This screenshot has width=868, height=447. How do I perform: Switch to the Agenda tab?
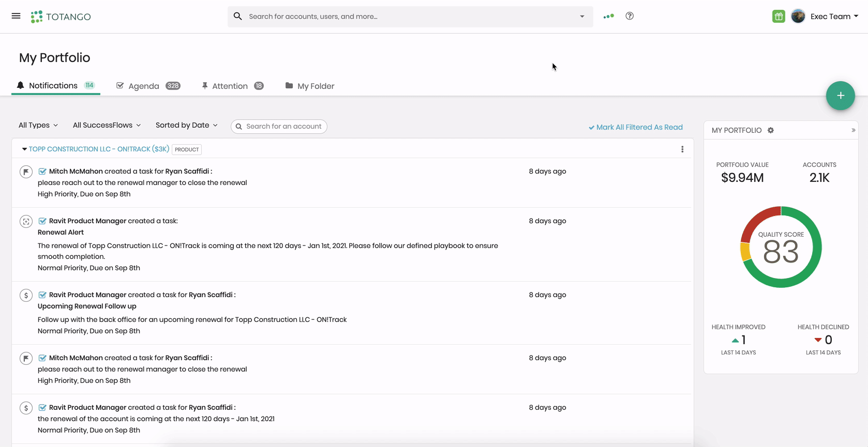pyautogui.click(x=148, y=86)
